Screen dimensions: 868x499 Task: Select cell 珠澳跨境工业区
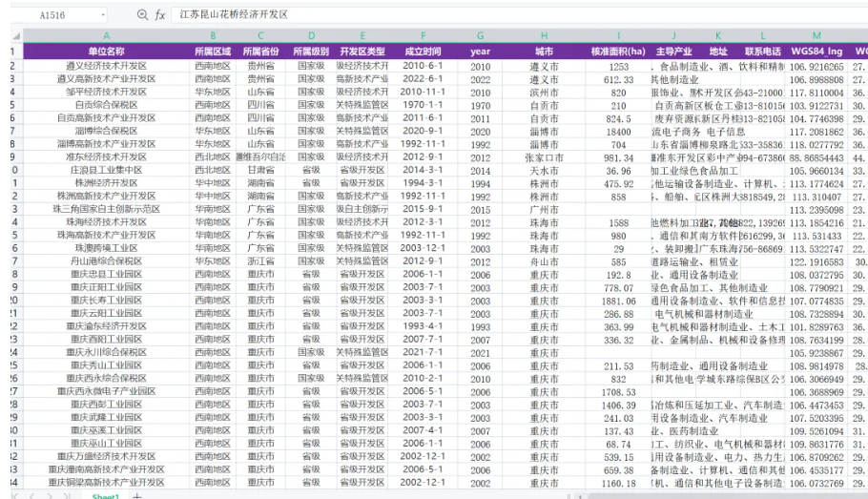click(x=106, y=248)
